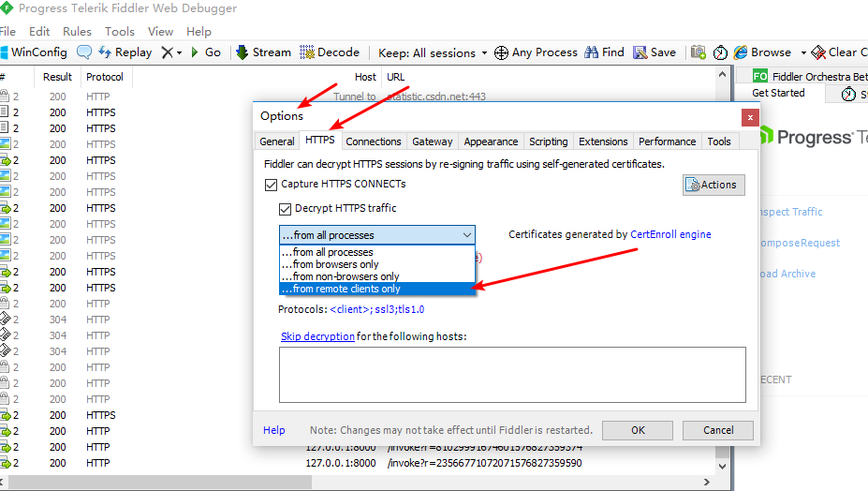
Task: Switch to the HTTPS options tab
Action: pos(320,140)
